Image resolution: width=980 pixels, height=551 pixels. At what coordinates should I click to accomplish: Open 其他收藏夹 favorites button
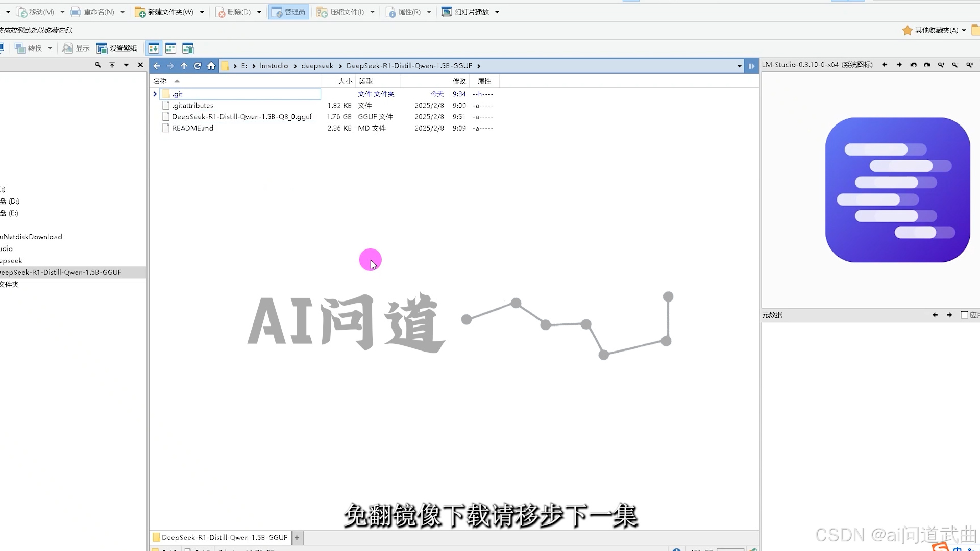(x=935, y=30)
